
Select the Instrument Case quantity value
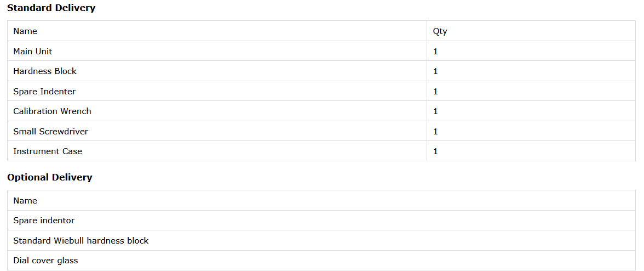435,151
